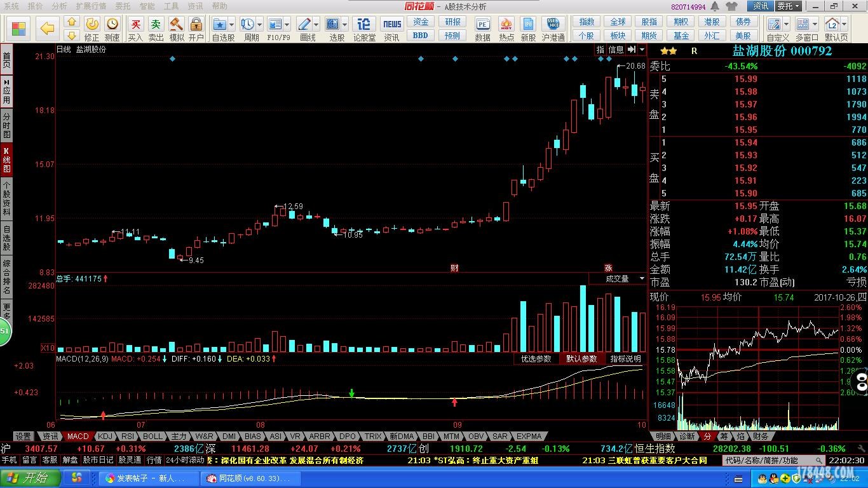Open the 默认页 L2 home icon
Viewport: 868px width, 488px height.
click(832, 24)
